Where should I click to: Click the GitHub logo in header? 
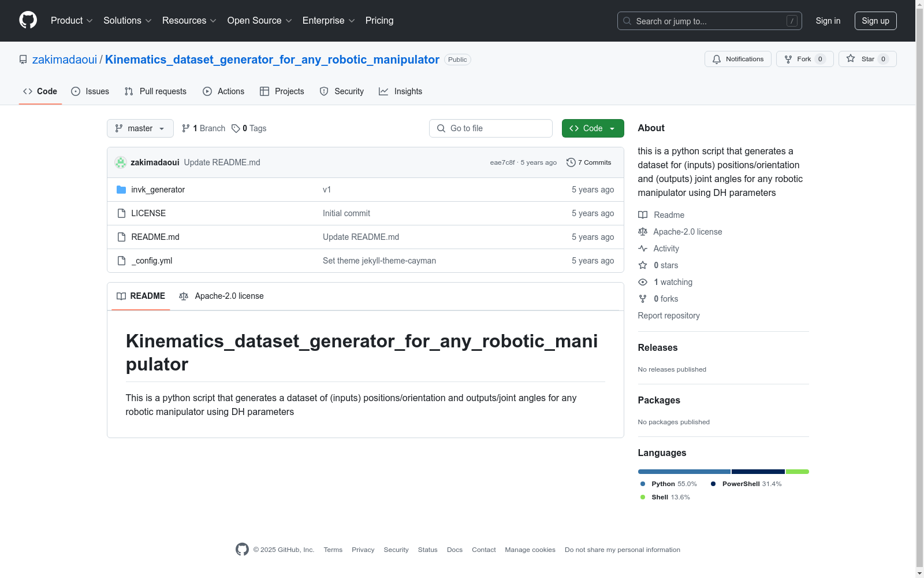pyautogui.click(x=28, y=20)
